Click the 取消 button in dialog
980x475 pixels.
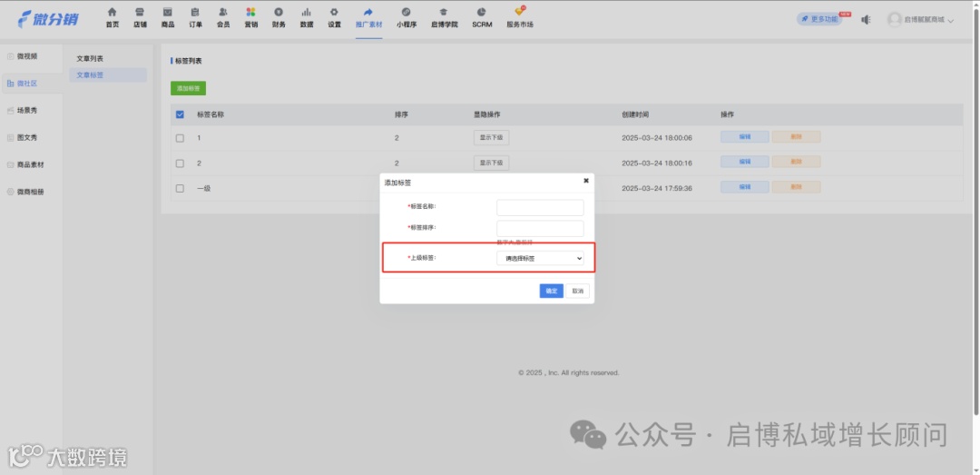(x=577, y=291)
